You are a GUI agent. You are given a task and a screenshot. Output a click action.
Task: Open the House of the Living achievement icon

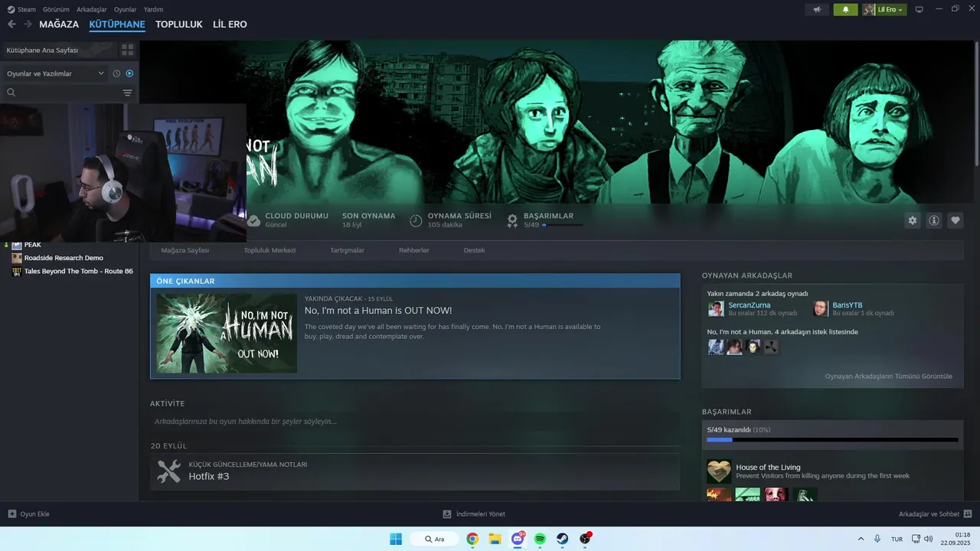[x=719, y=471]
